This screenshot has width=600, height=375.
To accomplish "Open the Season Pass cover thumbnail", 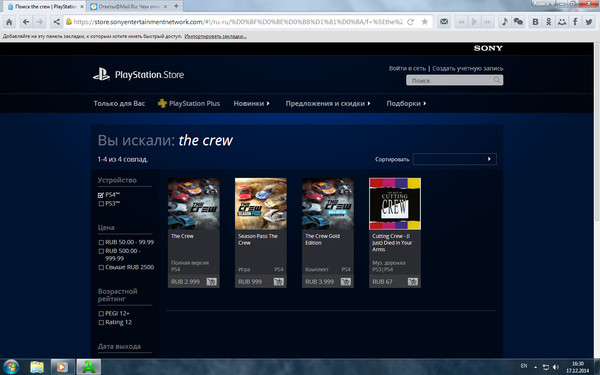I will click(x=261, y=204).
